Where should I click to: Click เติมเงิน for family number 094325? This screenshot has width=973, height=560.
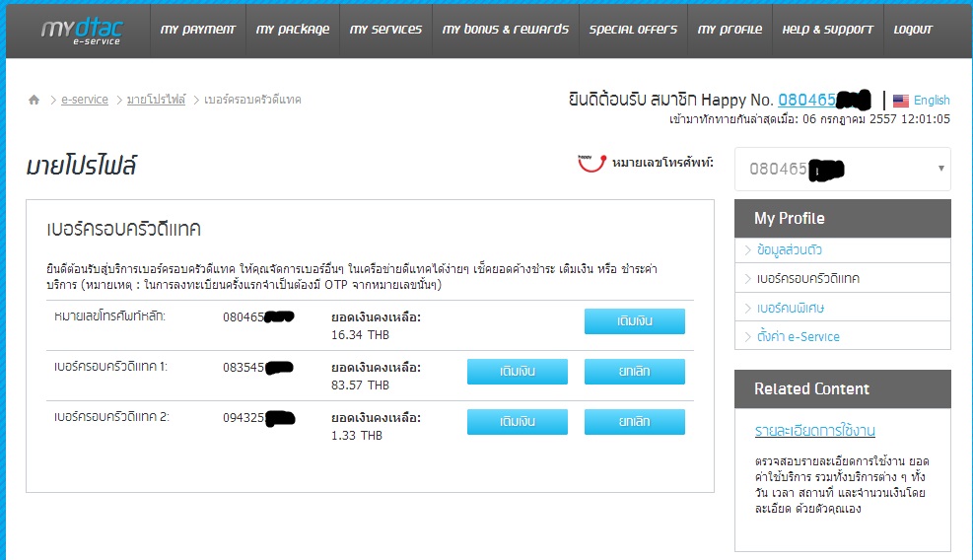coord(517,422)
